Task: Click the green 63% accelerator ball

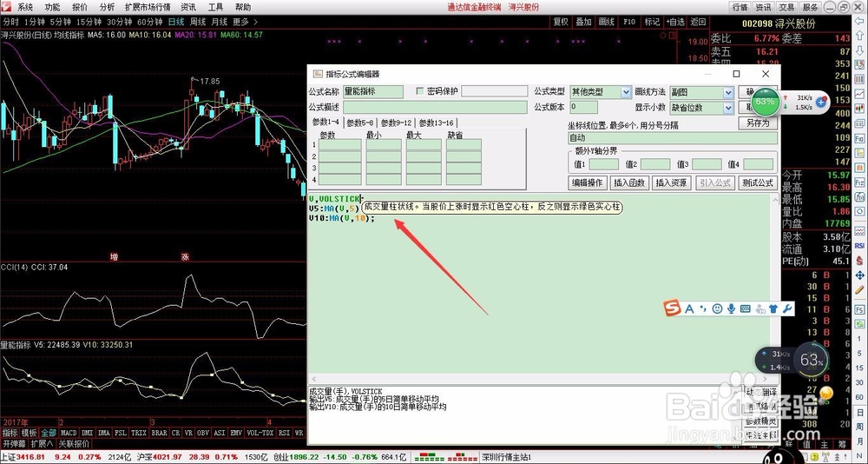Action: point(765,102)
